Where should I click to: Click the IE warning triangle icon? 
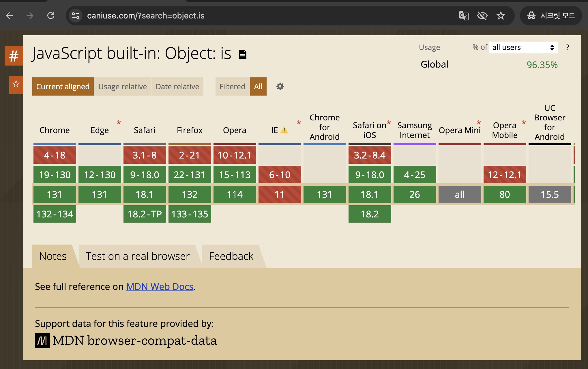click(284, 130)
